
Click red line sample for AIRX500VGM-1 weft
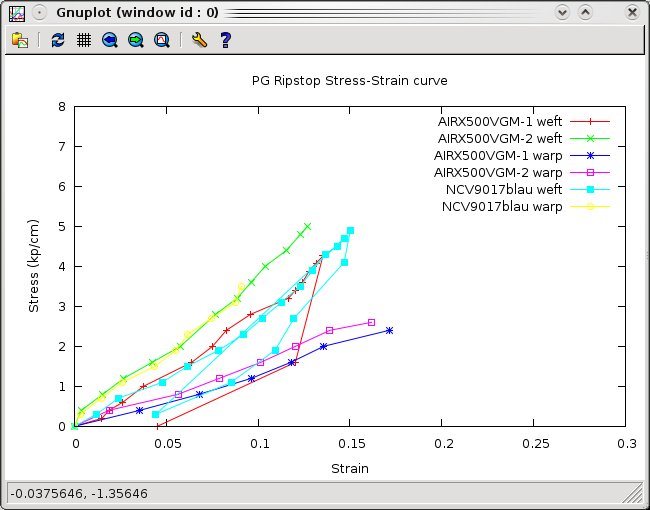pos(590,121)
